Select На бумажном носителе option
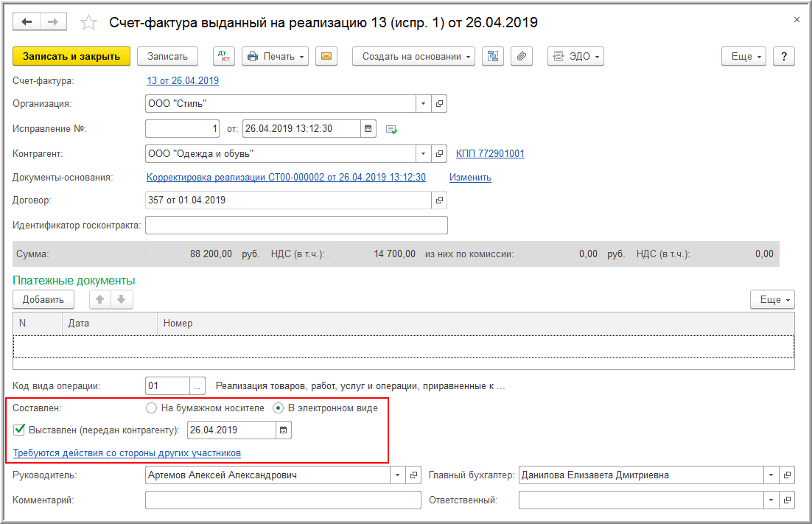The image size is (812, 524). pyautogui.click(x=152, y=408)
